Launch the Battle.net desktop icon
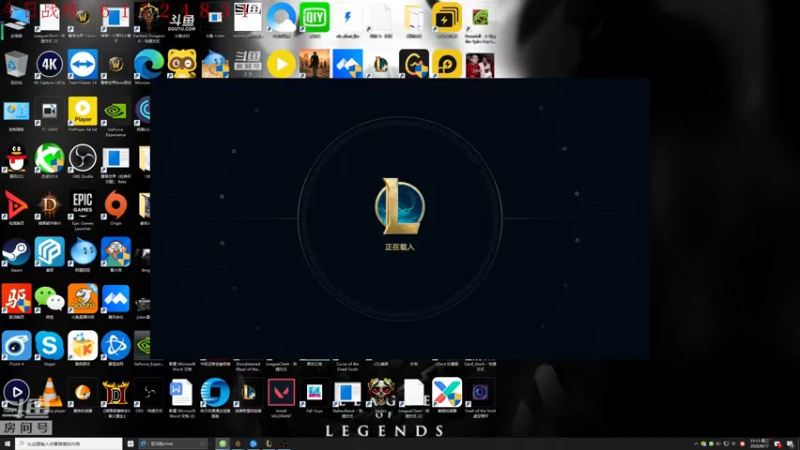This screenshot has width=800, height=450. click(x=116, y=347)
